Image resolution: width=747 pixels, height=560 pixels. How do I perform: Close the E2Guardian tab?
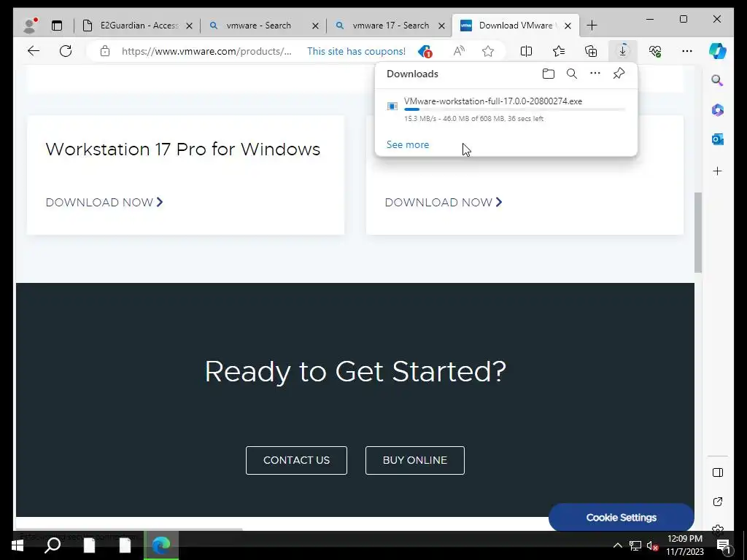pos(189,26)
